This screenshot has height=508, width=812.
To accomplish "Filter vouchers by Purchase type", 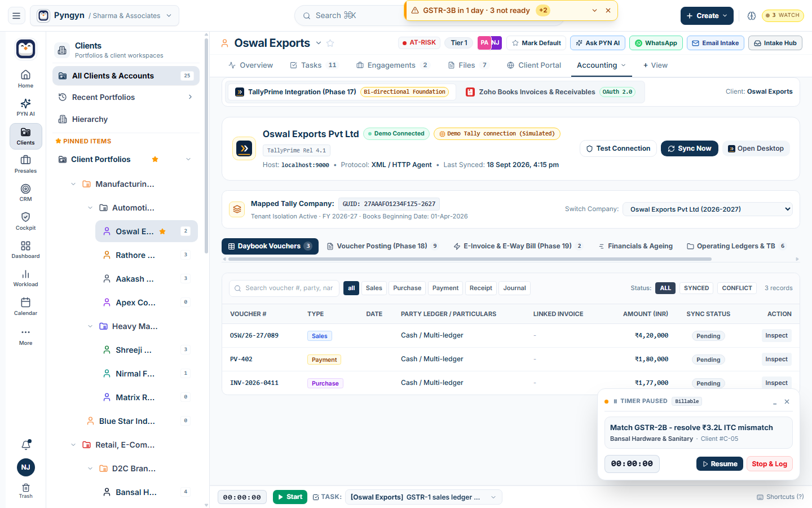I will [x=407, y=288].
